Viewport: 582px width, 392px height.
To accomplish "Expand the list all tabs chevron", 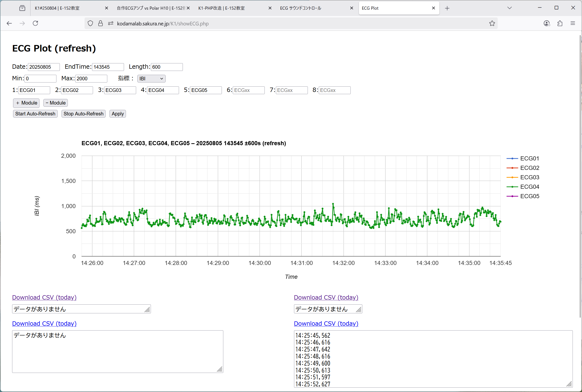I will pos(509,8).
